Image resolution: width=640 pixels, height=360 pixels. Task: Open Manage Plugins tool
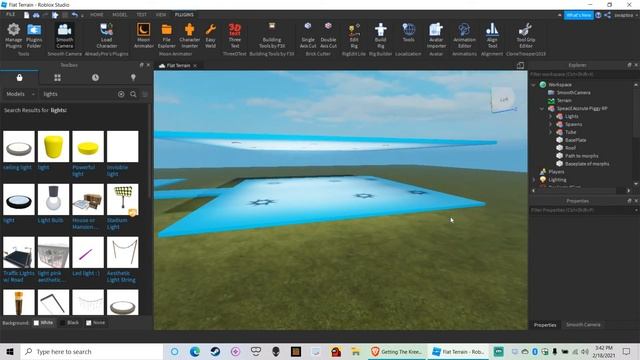tap(13, 36)
